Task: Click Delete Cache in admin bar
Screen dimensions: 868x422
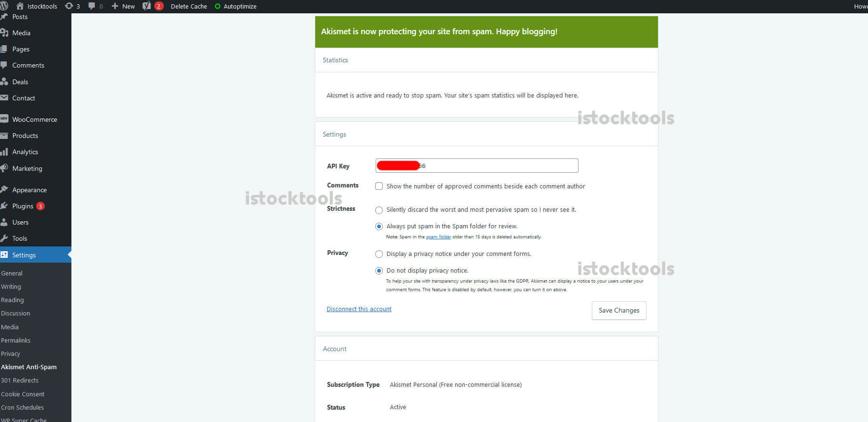Action: 189,6
